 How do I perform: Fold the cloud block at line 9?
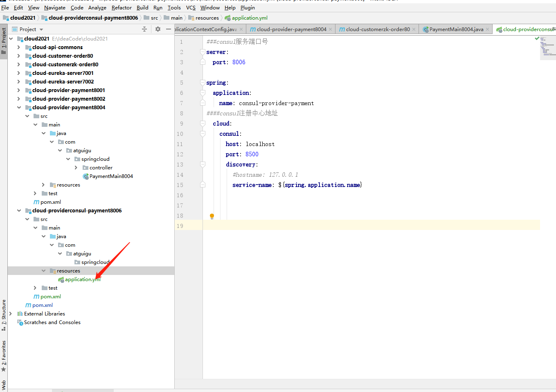(x=203, y=124)
